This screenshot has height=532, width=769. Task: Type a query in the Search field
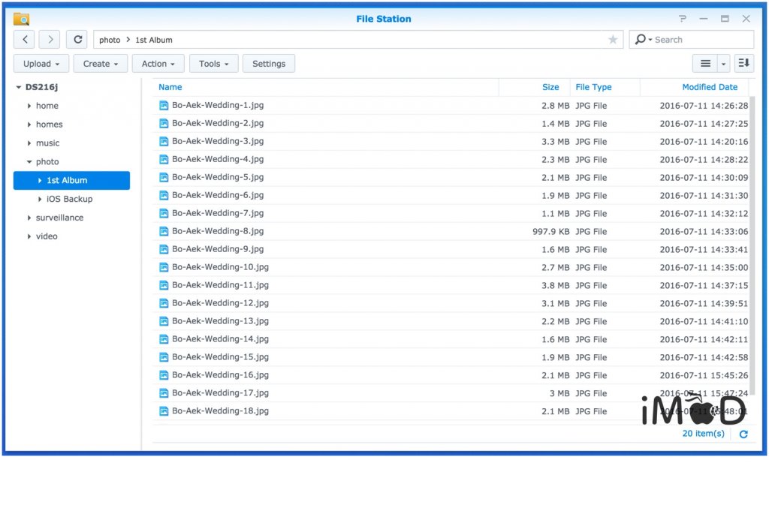pos(698,39)
